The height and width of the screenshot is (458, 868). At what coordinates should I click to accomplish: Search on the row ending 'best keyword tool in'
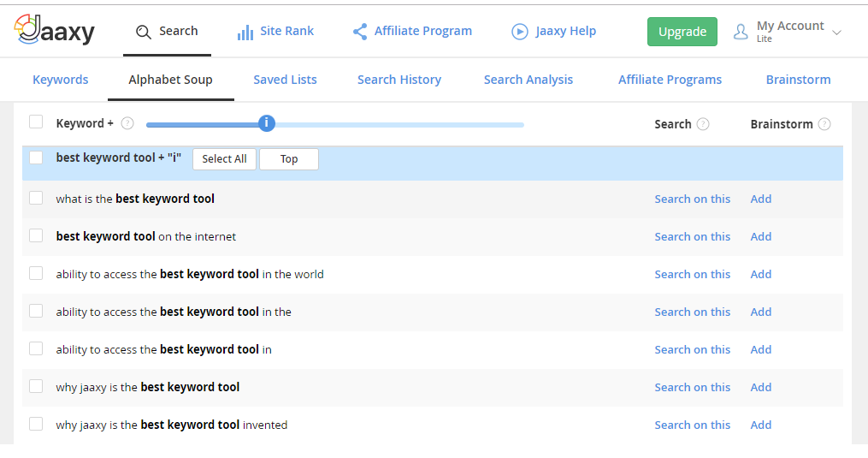pyautogui.click(x=692, y=350)
